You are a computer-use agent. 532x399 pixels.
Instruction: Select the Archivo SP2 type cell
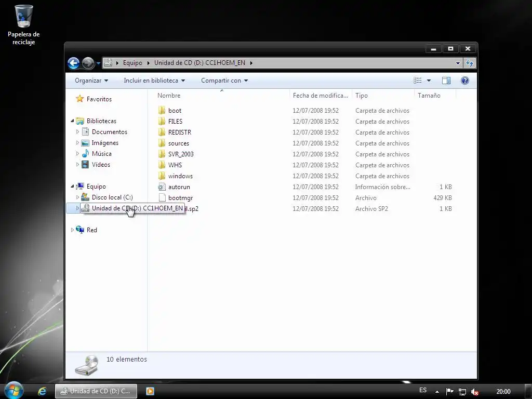tap(371, 209)
